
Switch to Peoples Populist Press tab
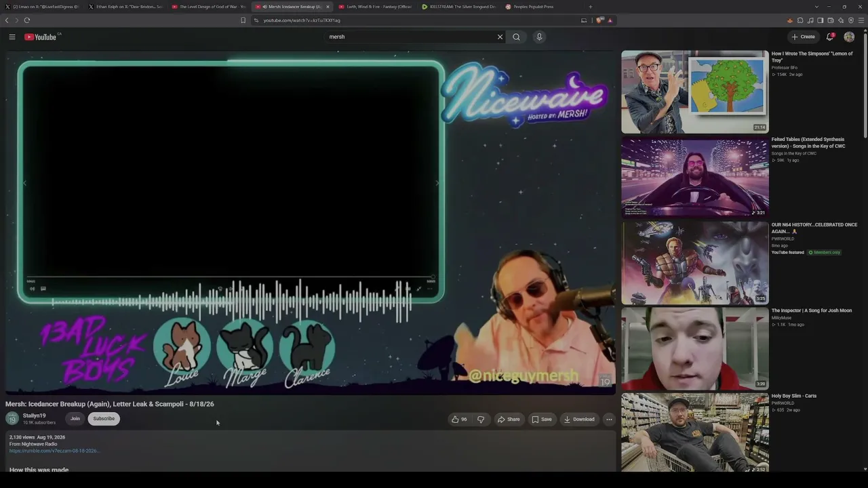coord(543,7)
